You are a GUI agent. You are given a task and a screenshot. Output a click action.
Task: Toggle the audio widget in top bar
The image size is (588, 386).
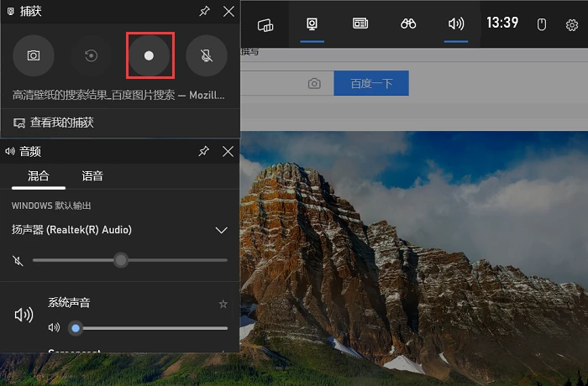(x=456, y=24)
